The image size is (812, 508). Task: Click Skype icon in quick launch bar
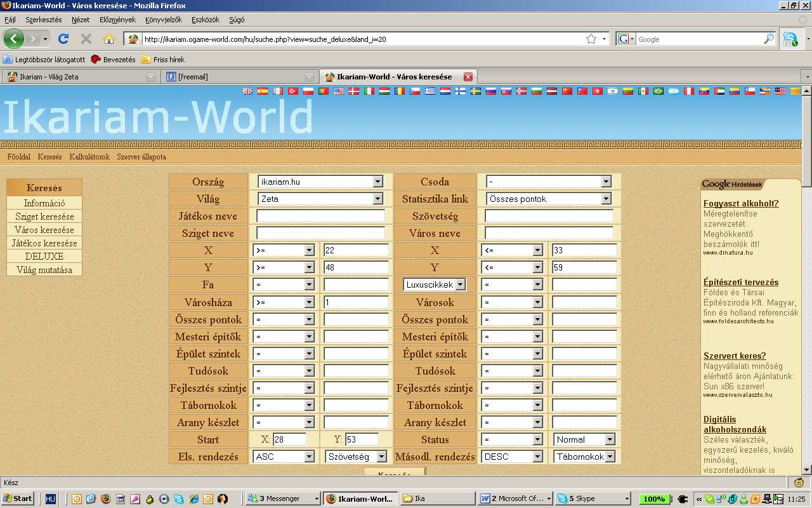[178, 498]
